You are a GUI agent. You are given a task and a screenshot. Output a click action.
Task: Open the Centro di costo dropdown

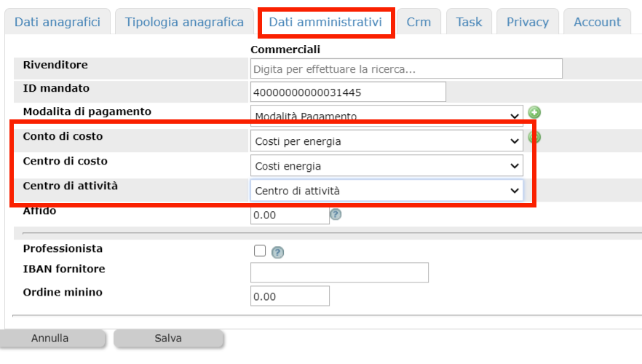(387, 166)
